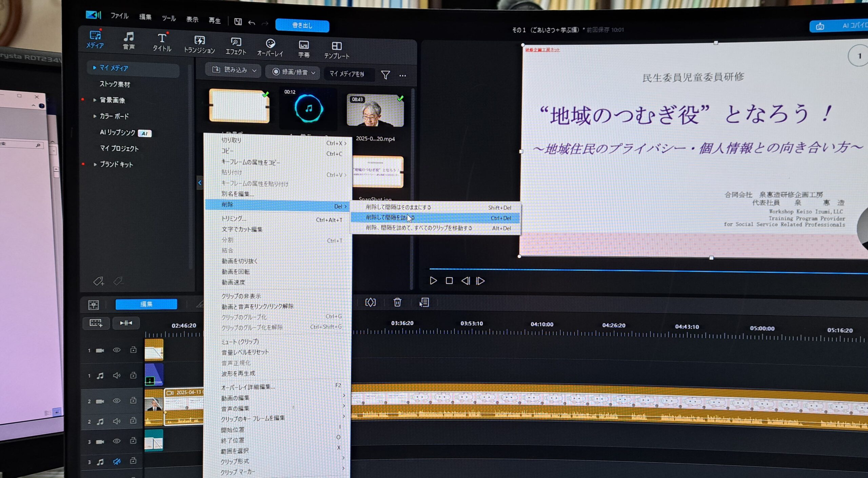The image size is (868, 478).
Task: Click the fit timeline zoom icon
Action: (x=126, y=323)
